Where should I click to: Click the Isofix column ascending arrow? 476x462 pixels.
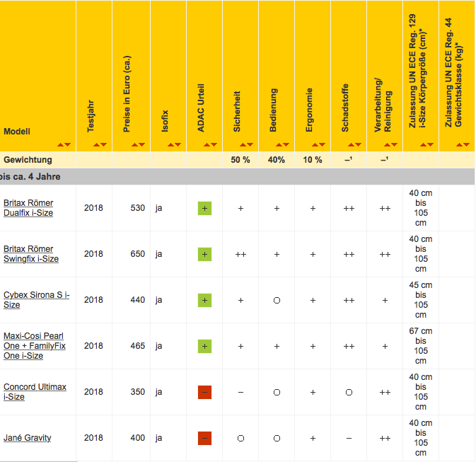170,144
